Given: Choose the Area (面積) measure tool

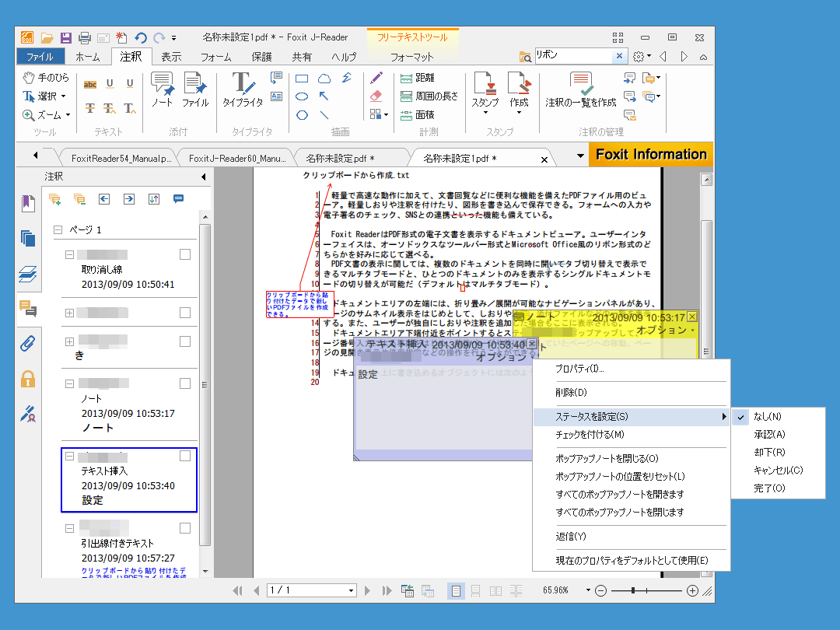Looking at the screenshot, I should (x=418, y=115).
